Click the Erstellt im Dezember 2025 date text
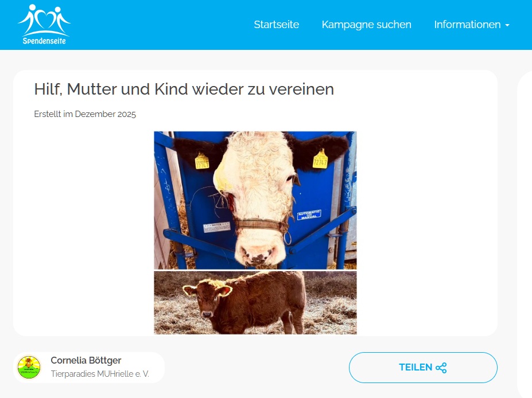532x398 pixels. click(x=85, y=114)
